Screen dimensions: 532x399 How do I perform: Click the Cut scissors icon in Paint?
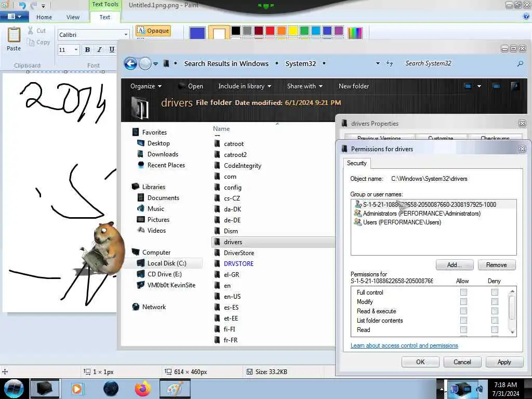pos(31,30)
